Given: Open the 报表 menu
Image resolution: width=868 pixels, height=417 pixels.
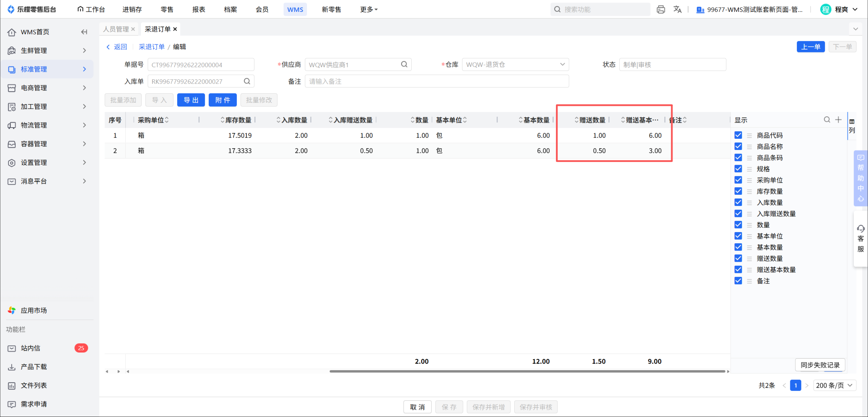Looking at the screenshot, I should coord(199,10).
